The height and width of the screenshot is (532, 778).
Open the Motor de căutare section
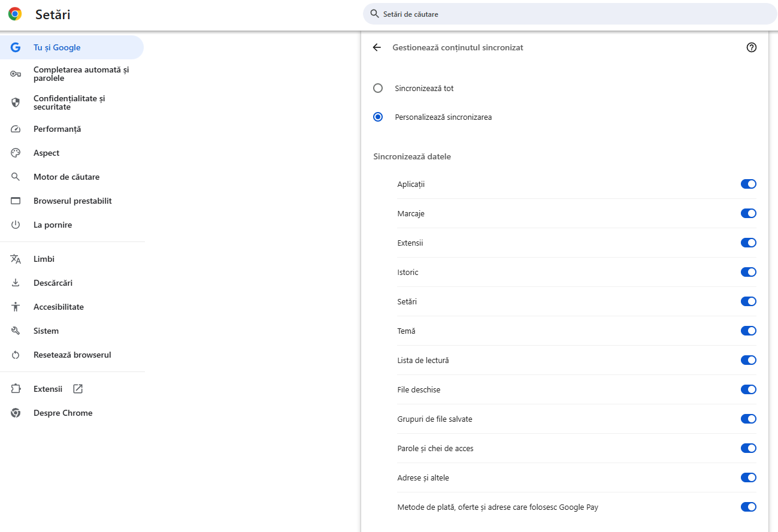(66, 177)
